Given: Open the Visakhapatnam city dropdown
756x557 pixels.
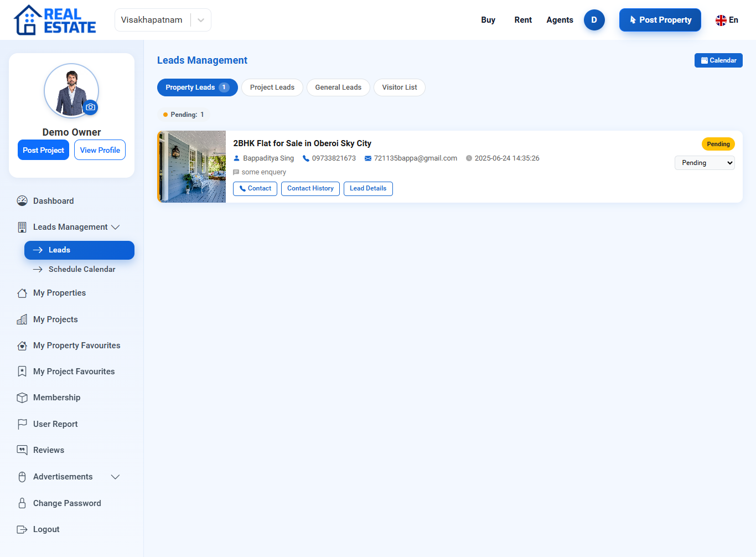Looking at the screenshot, I should tap(163, 20).
